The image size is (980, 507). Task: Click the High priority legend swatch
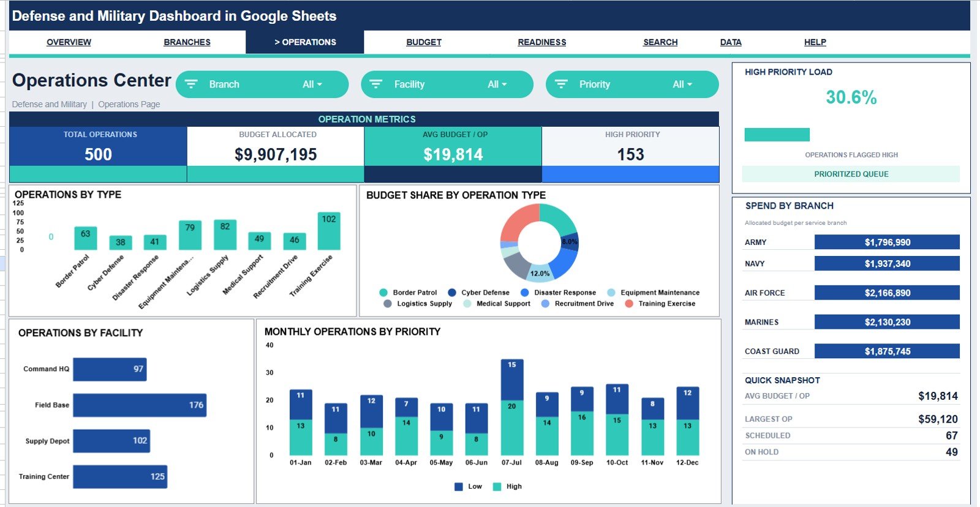tap(497, 487)
